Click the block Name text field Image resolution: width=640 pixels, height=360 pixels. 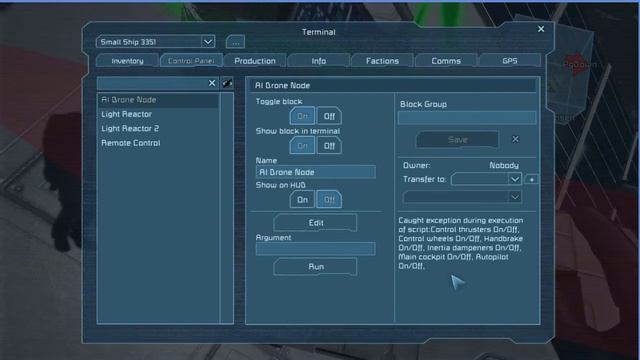click(x=316, y=172)
